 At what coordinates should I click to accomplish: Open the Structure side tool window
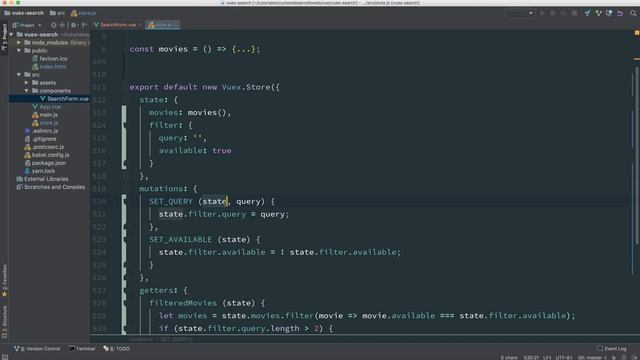4,322
